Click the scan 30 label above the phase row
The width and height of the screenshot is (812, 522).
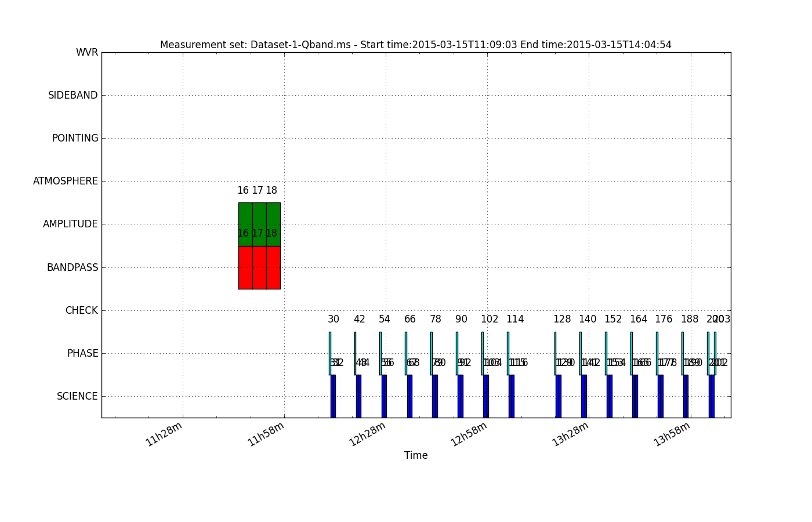click(333, 320)
